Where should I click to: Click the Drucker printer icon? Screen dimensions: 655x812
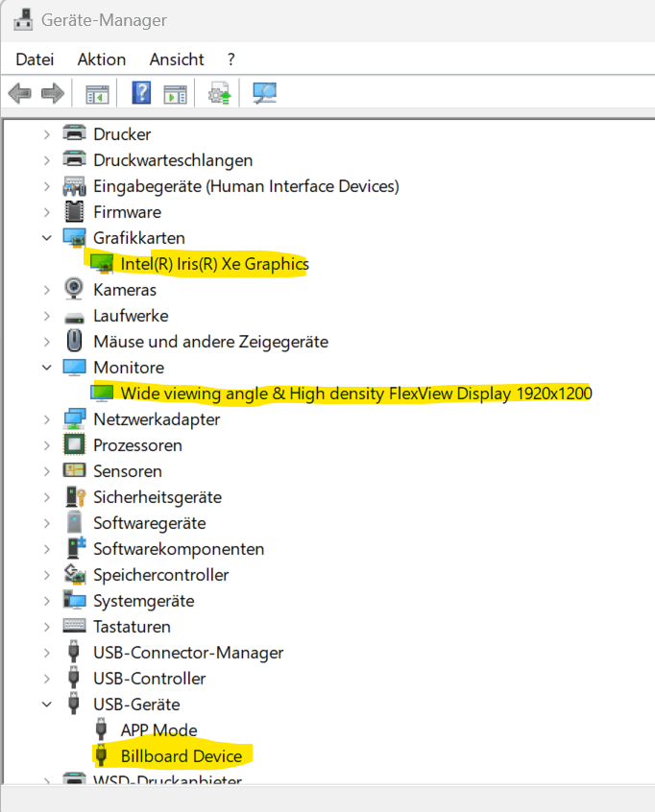click(74, 133)
